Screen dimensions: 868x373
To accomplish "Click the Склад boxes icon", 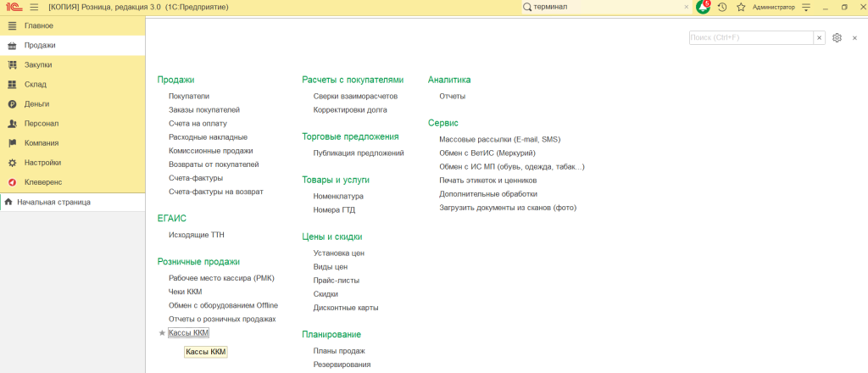I will coord(12,85).
